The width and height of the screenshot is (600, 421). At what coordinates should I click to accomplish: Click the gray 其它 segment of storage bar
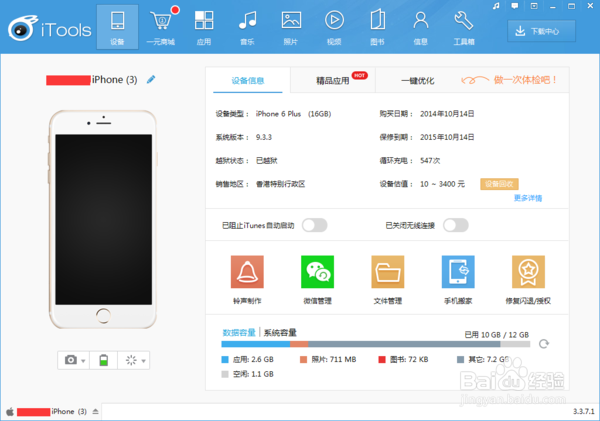pos(404,344)
